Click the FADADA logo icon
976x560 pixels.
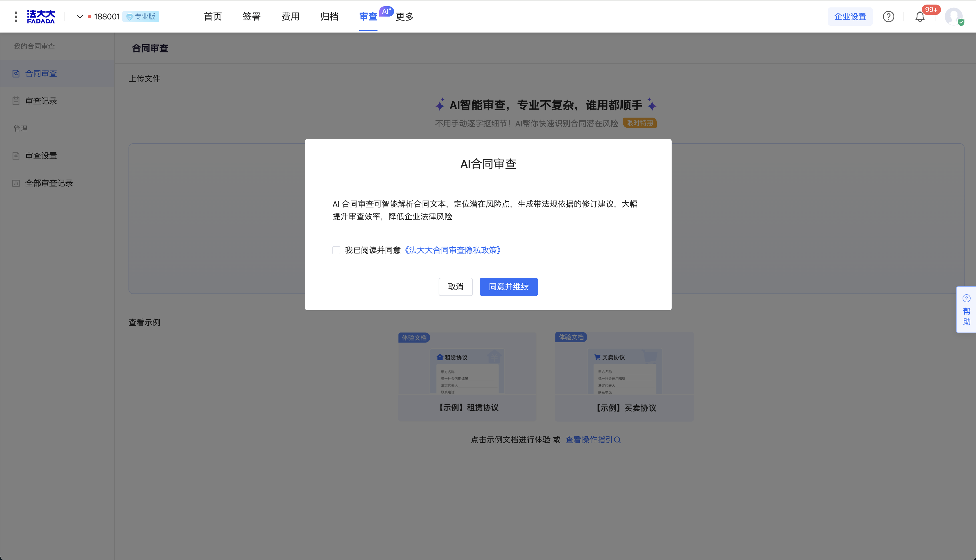(41, 17)
